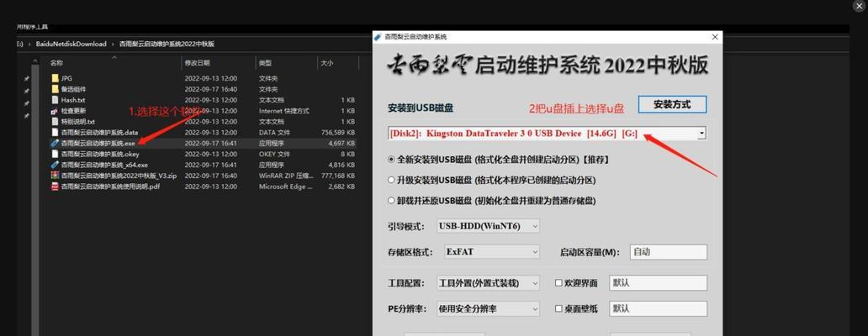Viewport: 868px width, 336px height.
Task: Click the 安装到USB磁盘 label
Action: coord(421,108)
